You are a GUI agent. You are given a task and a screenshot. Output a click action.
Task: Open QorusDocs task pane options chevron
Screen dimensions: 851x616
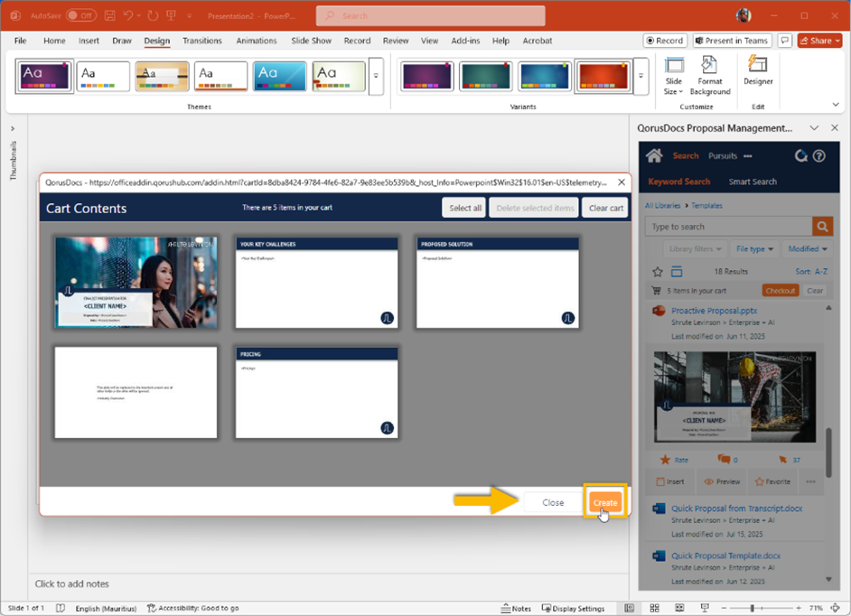814,128
